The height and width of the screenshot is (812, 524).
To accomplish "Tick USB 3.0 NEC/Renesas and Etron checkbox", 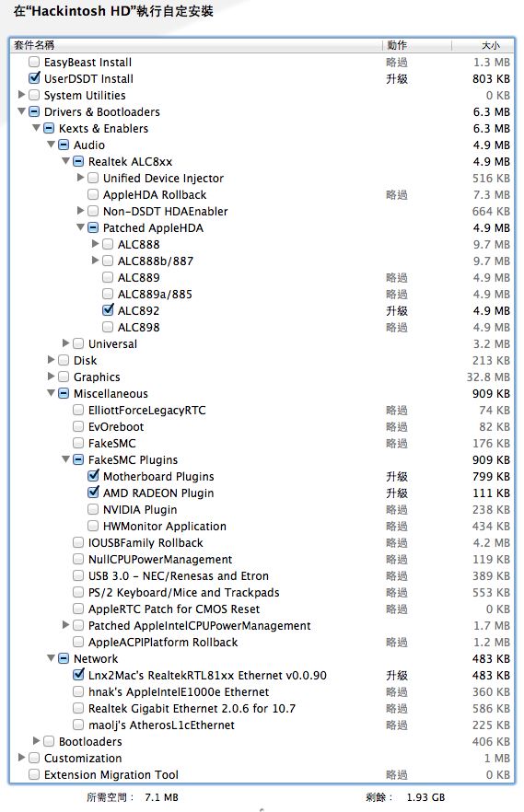I will pos(78,576).
